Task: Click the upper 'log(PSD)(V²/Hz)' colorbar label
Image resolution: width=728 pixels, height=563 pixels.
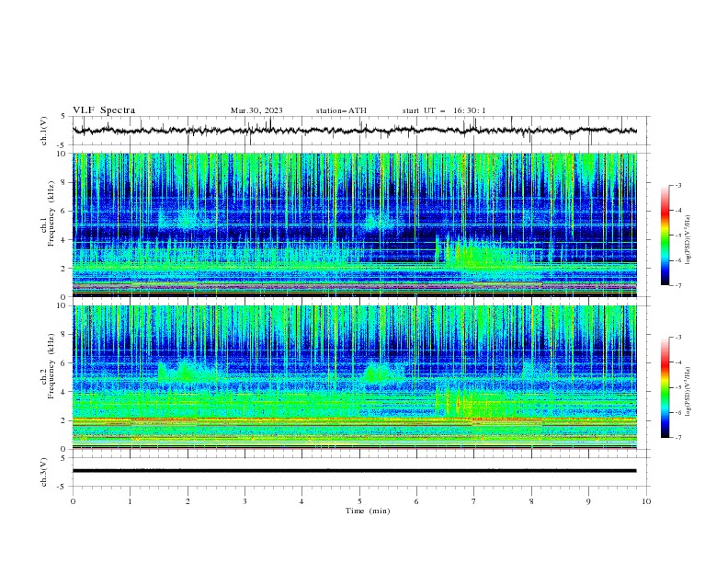Action: 688,240
